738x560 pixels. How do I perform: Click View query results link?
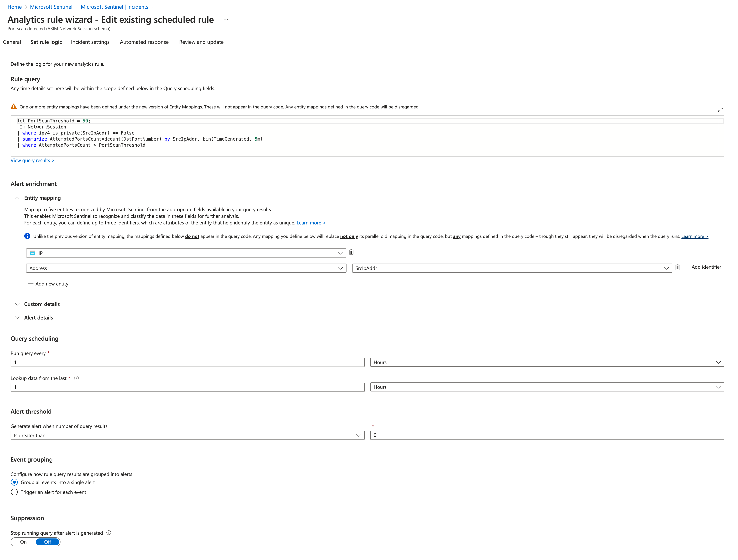tap(32, 161)
